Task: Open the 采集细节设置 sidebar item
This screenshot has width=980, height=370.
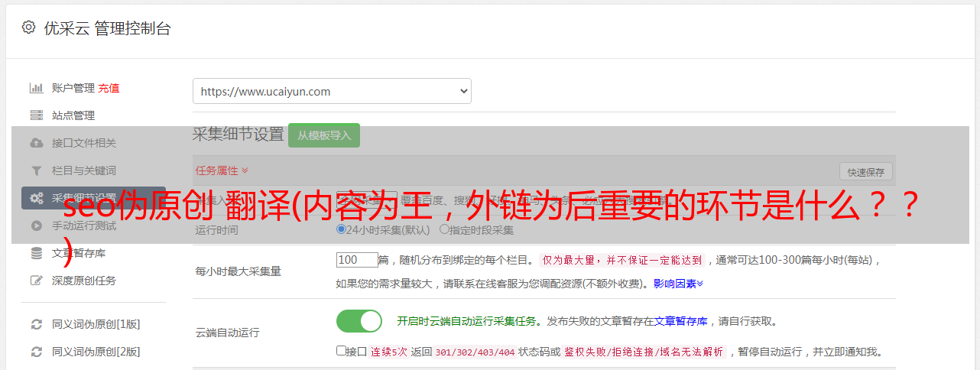Action: (x=93, y=198)
